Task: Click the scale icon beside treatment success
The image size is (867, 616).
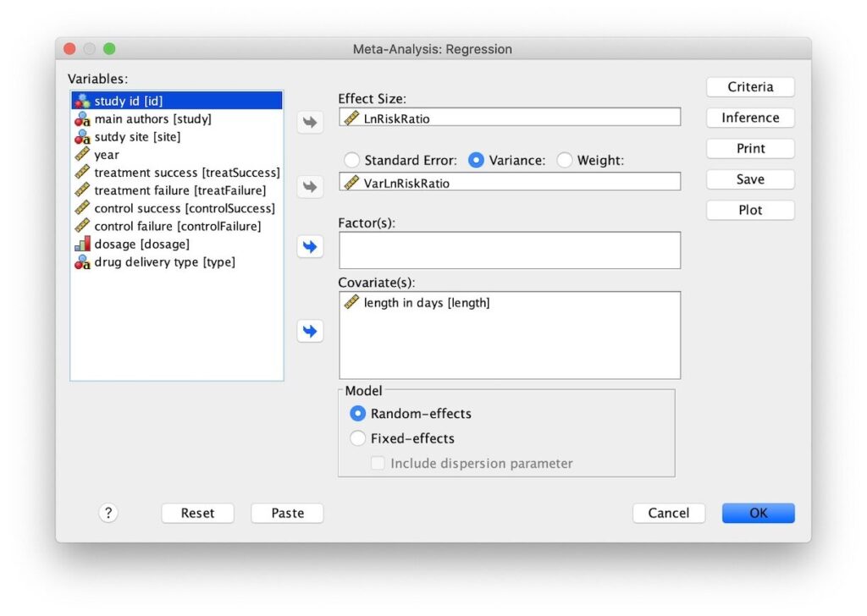Action: pyautogui.click(x=82, y=173)
